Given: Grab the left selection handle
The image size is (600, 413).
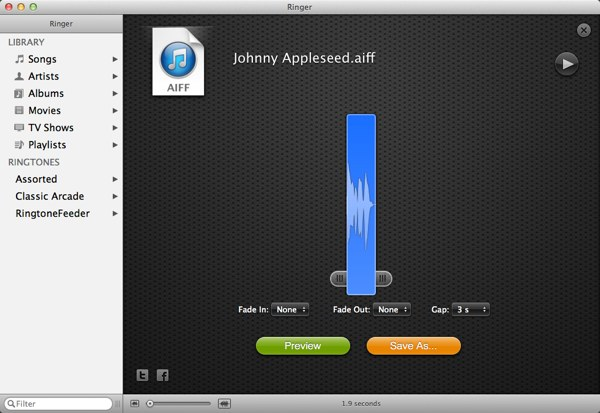Looking at the screenshot, I should [339, 279].
